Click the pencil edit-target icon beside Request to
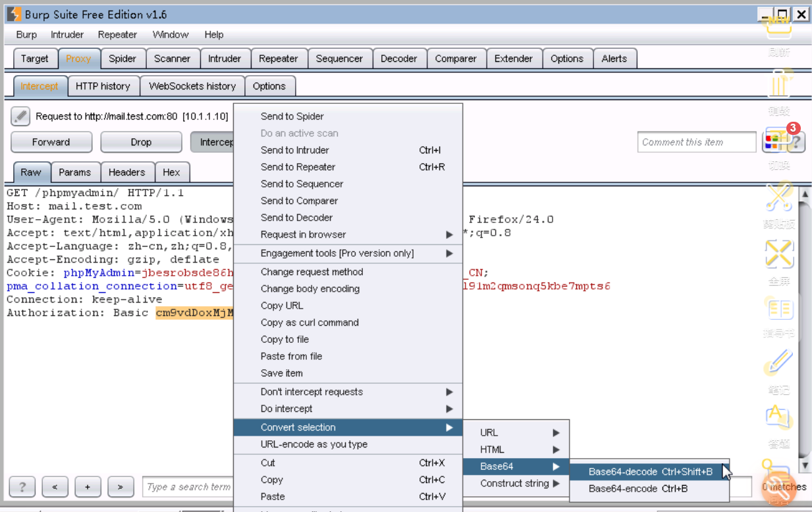 coord(20,116)
